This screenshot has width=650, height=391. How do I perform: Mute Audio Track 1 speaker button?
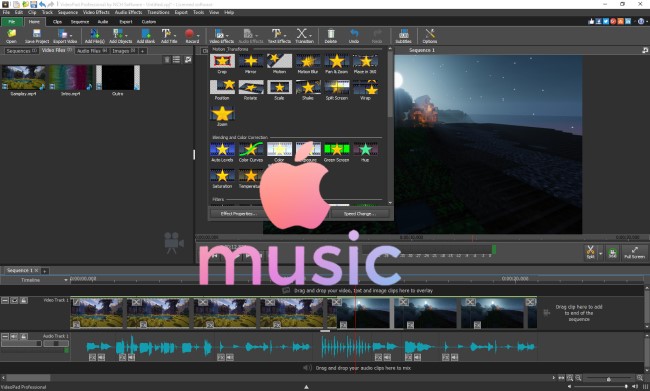(15, 336)
